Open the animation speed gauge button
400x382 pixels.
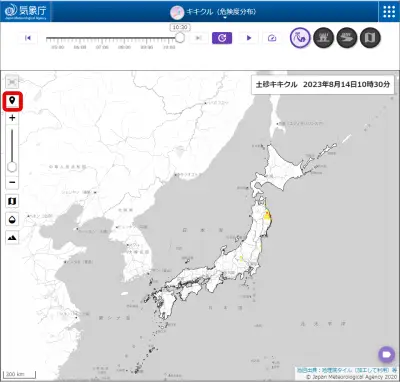tap(272, 38)
